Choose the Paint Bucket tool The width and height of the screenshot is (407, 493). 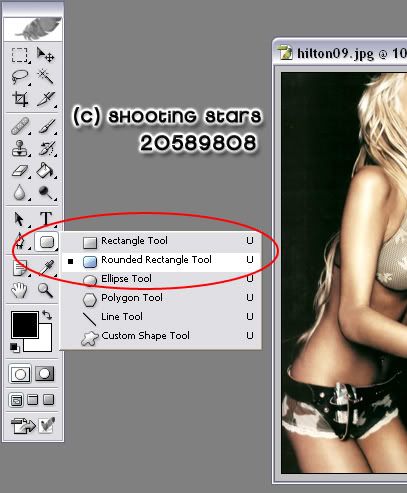45,171
